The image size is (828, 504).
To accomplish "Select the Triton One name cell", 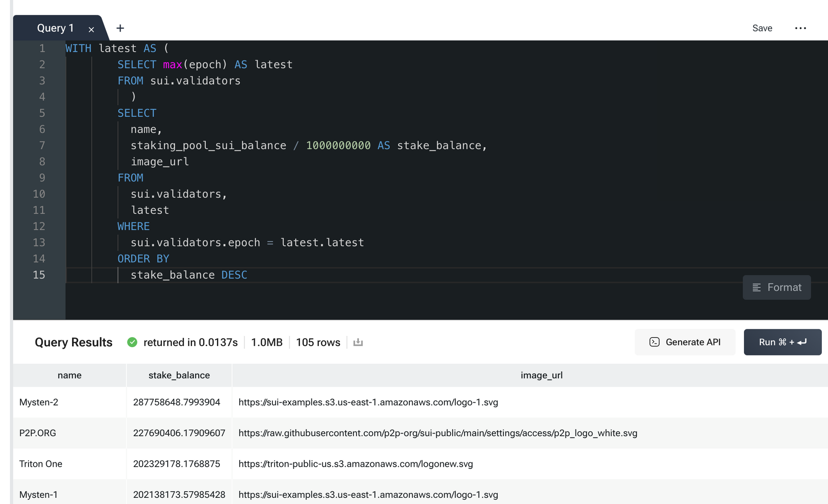I will click(x=70, y=464).
